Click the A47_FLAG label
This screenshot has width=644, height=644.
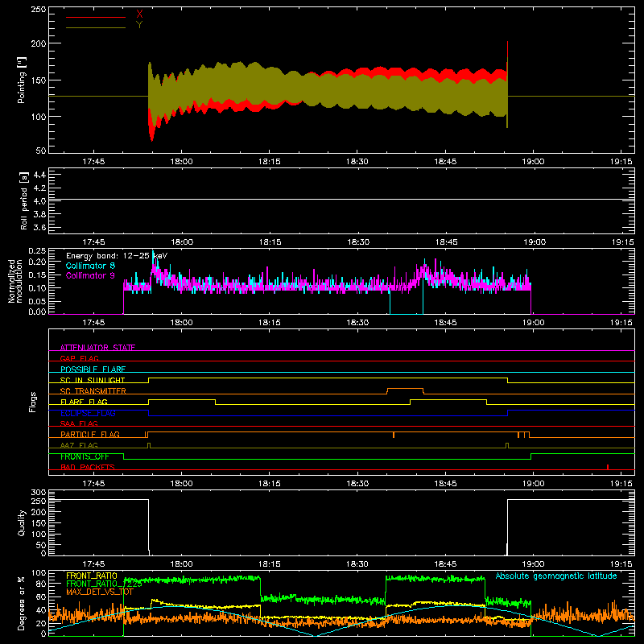click(x=79, y=445)
